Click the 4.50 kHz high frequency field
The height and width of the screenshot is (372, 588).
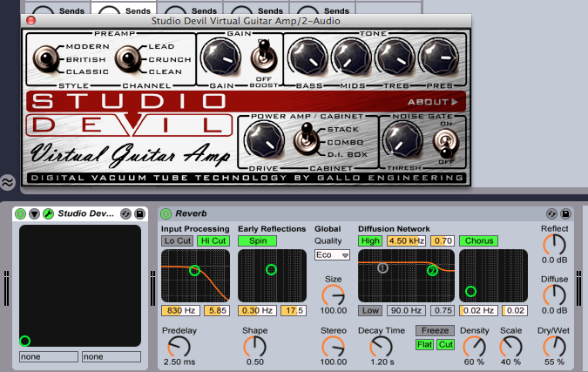pos(407,240)
